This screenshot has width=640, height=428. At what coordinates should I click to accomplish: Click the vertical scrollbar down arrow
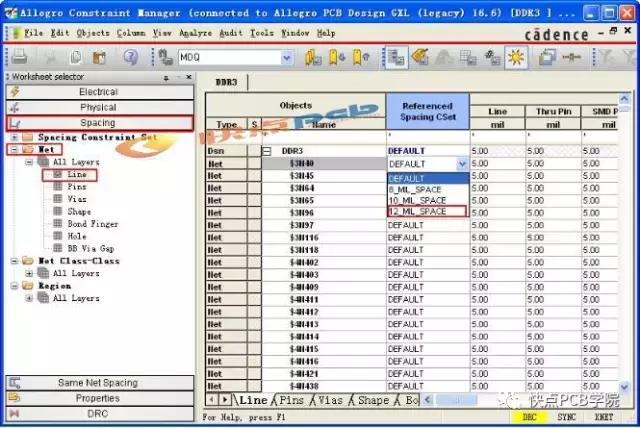(624, 386)
